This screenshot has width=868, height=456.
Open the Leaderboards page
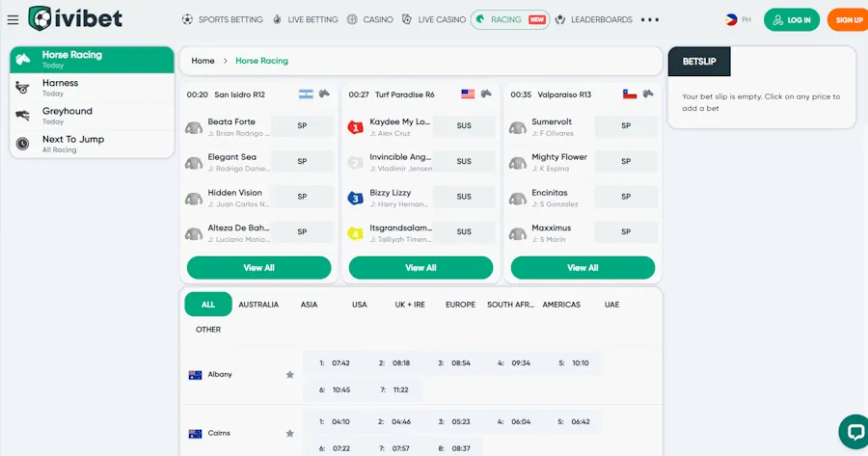pos(593,19)
